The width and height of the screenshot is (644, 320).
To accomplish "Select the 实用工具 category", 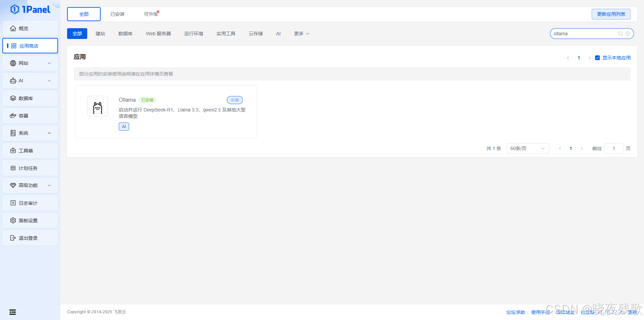I will coord(226,34).
